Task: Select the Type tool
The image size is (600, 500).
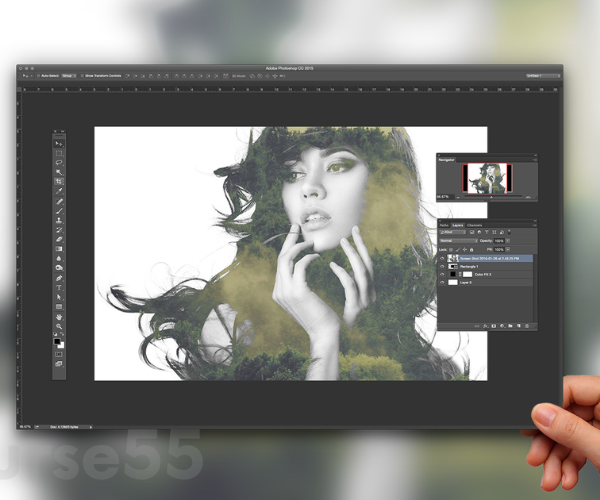Action: coord(59,288)
